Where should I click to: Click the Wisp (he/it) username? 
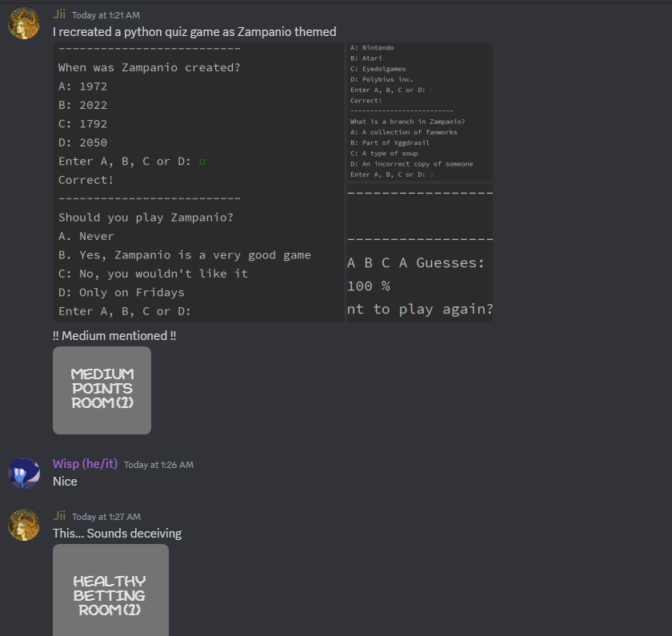(x=85, y=464)
